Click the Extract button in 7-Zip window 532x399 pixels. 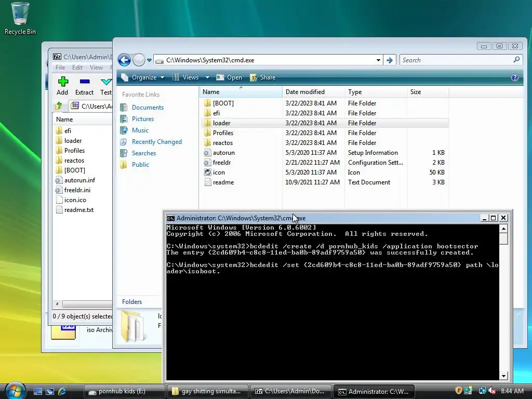(x=84, y=86)
